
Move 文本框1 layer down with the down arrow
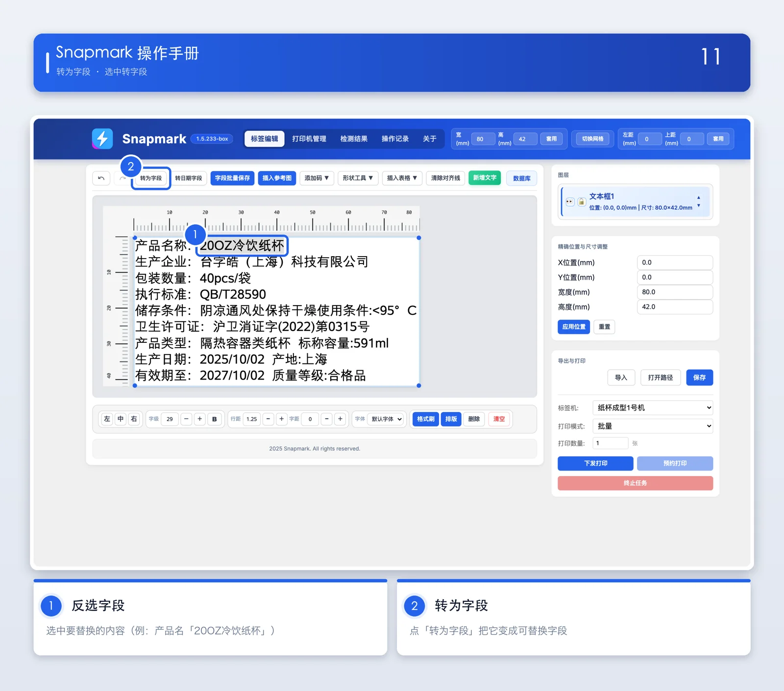(699, 206)
